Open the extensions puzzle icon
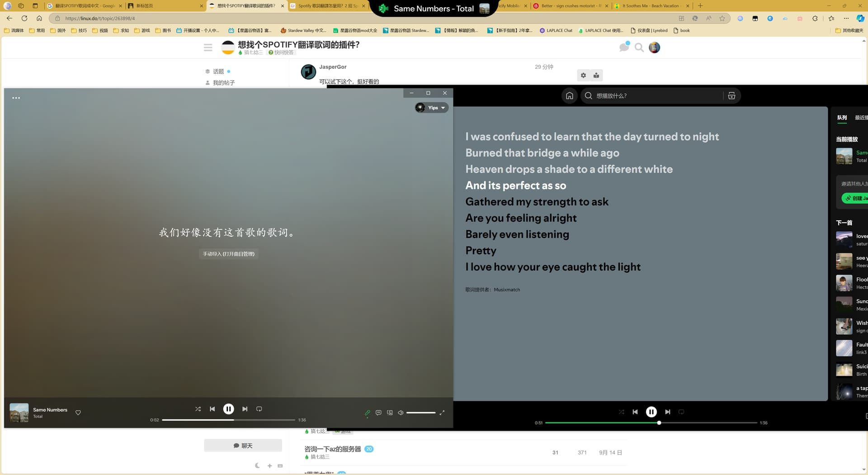The width and height of the screenshot is (868, 475). click(815, 18)
